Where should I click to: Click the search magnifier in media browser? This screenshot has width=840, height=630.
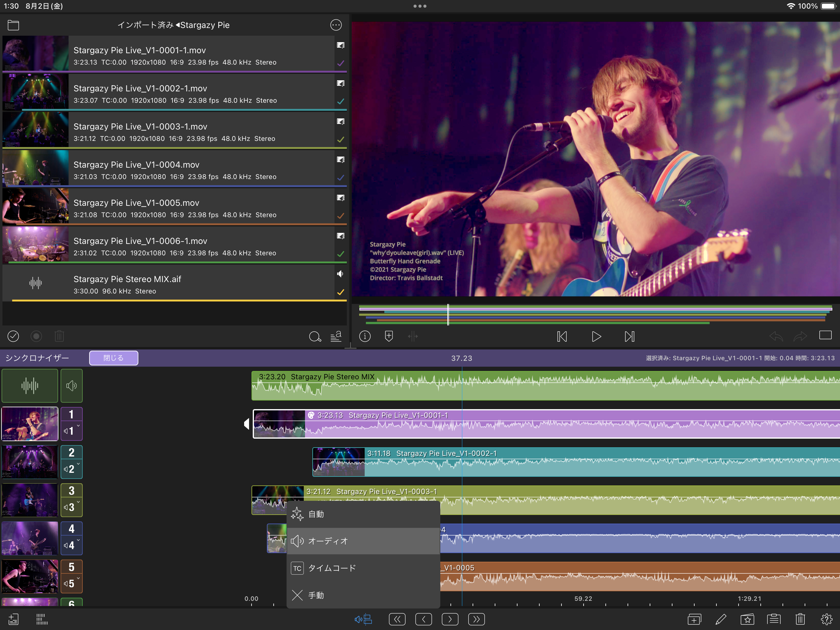[x=315, y=336]
